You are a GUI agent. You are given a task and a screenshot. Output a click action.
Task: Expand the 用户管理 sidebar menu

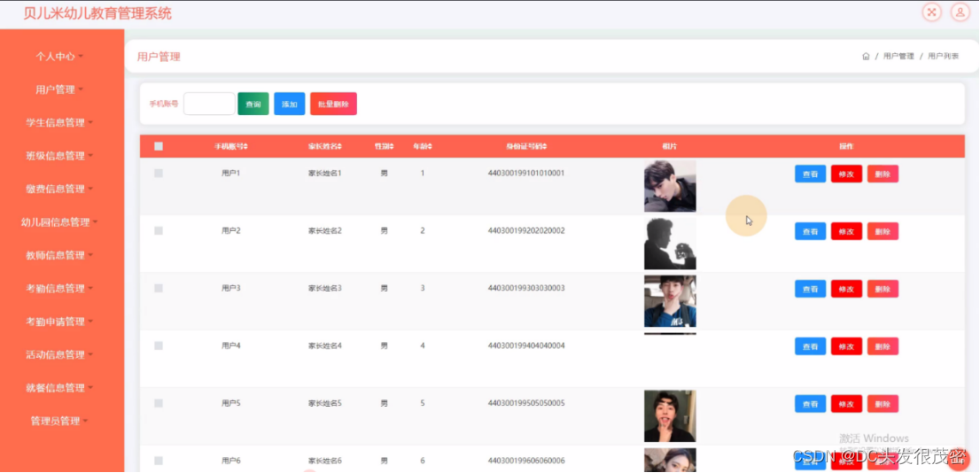59,89
